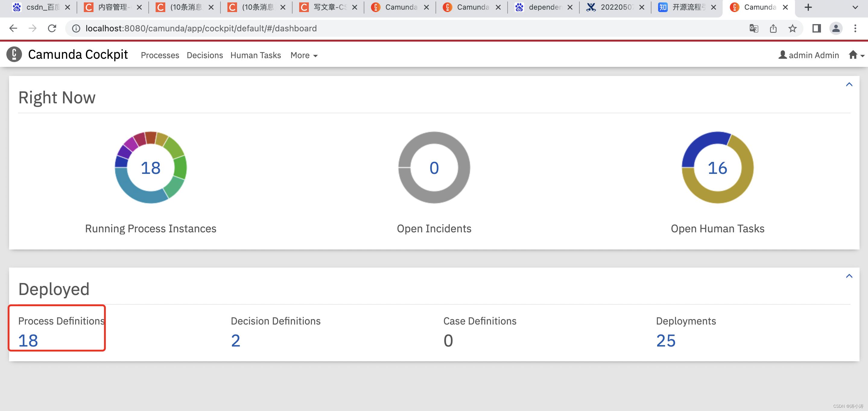Click the 16 open human tasks count
The image size is (868, 411).
click(718, 168)
